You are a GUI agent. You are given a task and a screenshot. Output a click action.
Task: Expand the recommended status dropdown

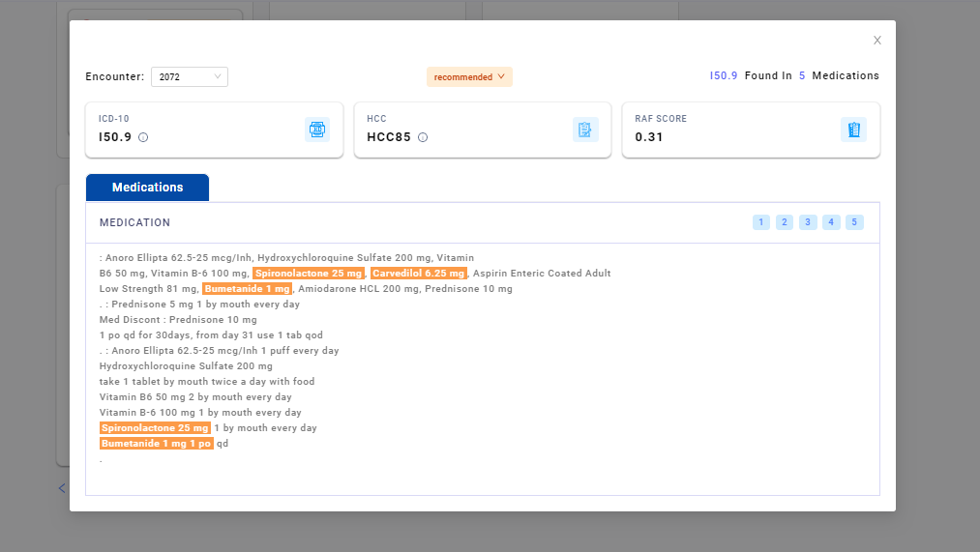(469, 76)
